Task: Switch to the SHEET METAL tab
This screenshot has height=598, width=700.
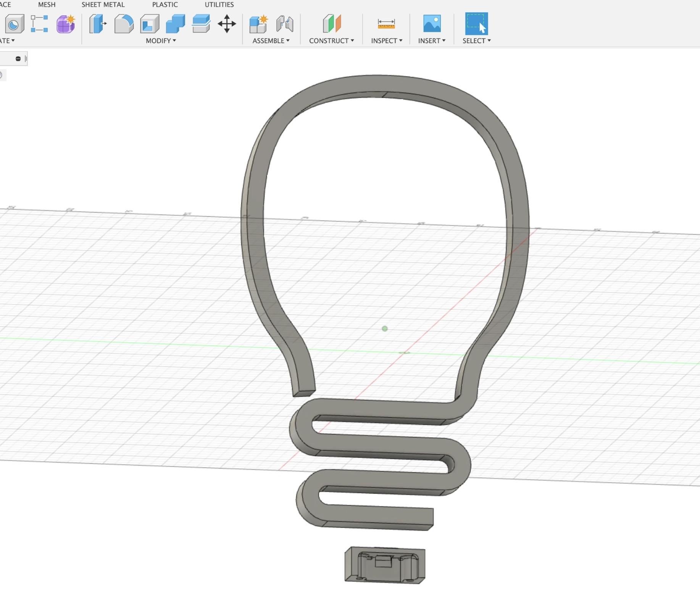Action: [103, 5]
